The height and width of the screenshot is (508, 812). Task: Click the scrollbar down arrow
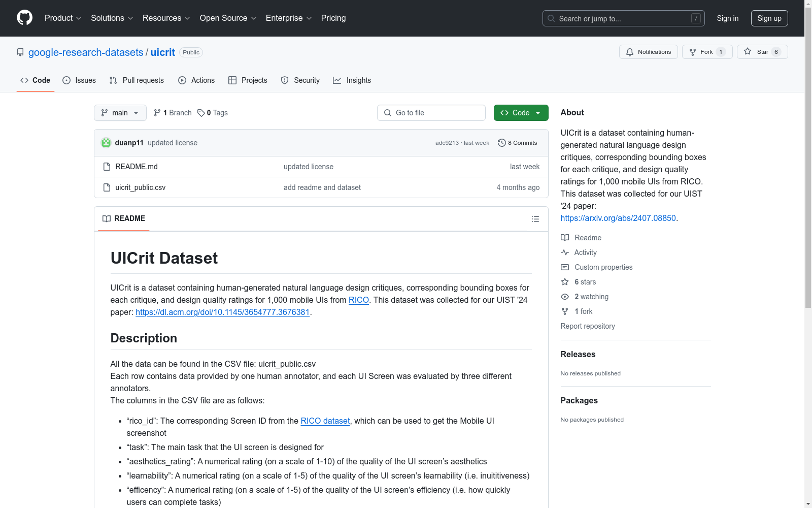coord(808,504)
